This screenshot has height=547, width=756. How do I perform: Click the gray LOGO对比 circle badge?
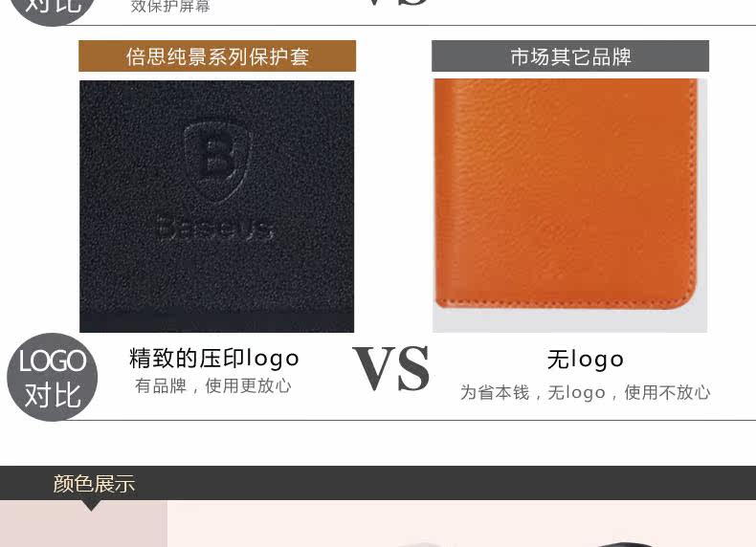(52, 377)
